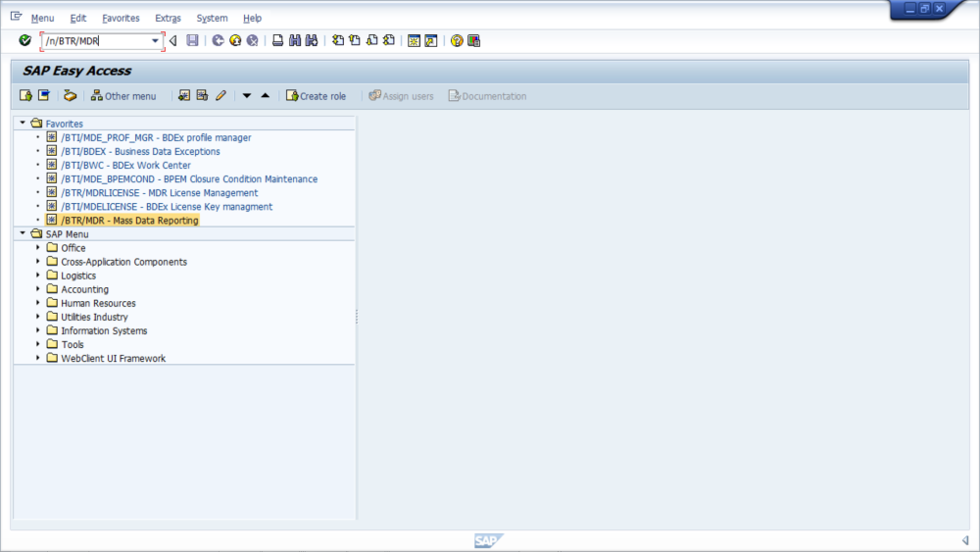Click the Find binoculars icon
The height and width of the screenshot is (552, 980).
point(294,40)
